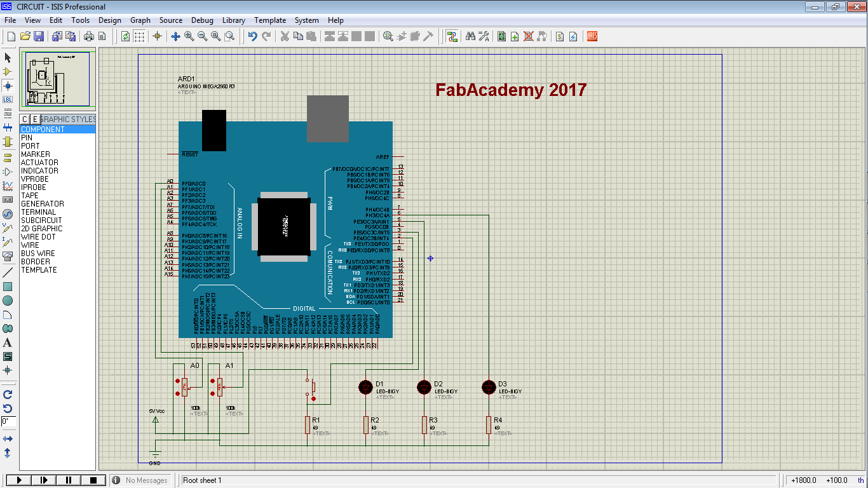Select the 2D graphics circle tool
The height and width of the screenshot is (488, 868).
click(8, 301)
